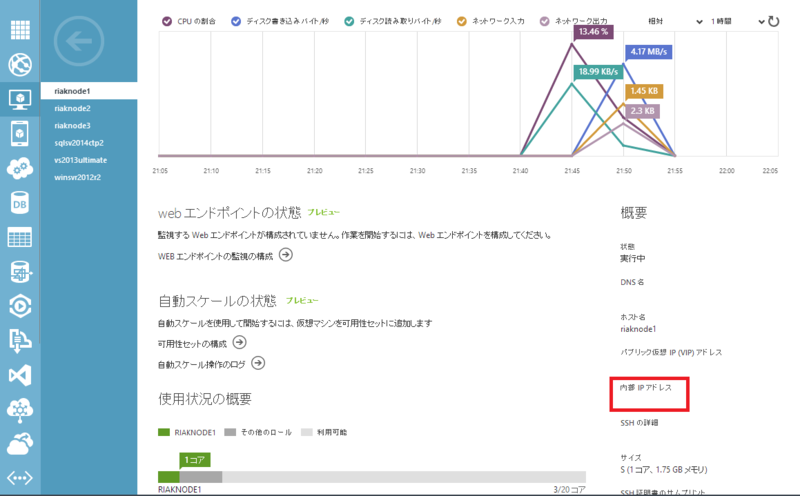Toggle ネットワーク入力 metric checkbox
The width and height of the screenshot is (800, 496).
click(462, 21)
